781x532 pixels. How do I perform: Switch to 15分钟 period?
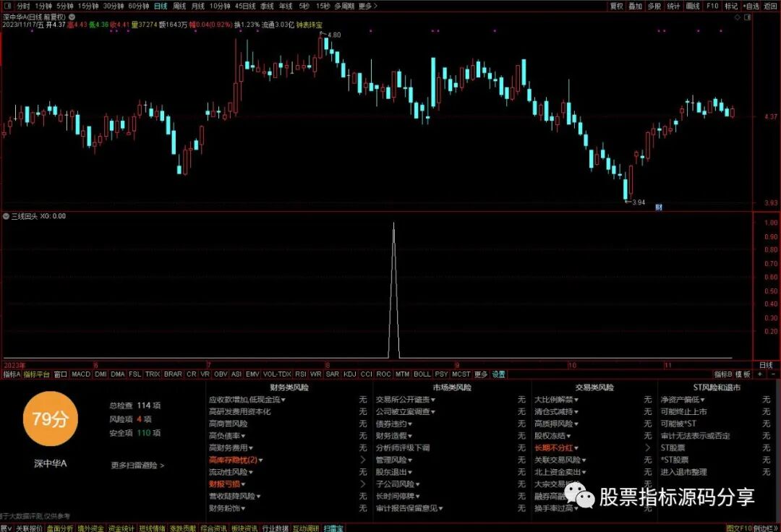88,6
